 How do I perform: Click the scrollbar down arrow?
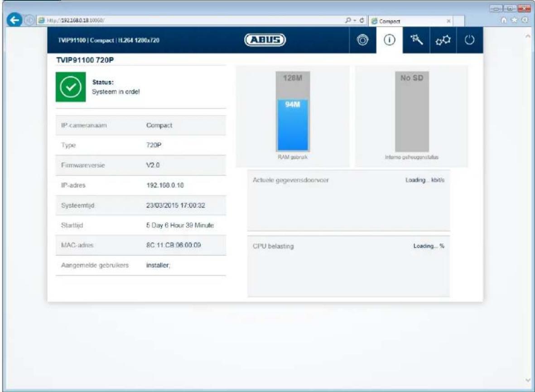[x=529, y=380]
